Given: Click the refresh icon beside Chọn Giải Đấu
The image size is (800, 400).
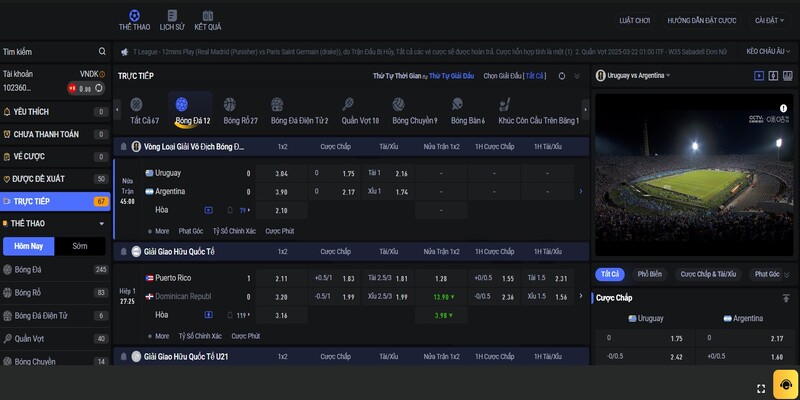Looking at the screenshot, I should [x=562, y=75].
